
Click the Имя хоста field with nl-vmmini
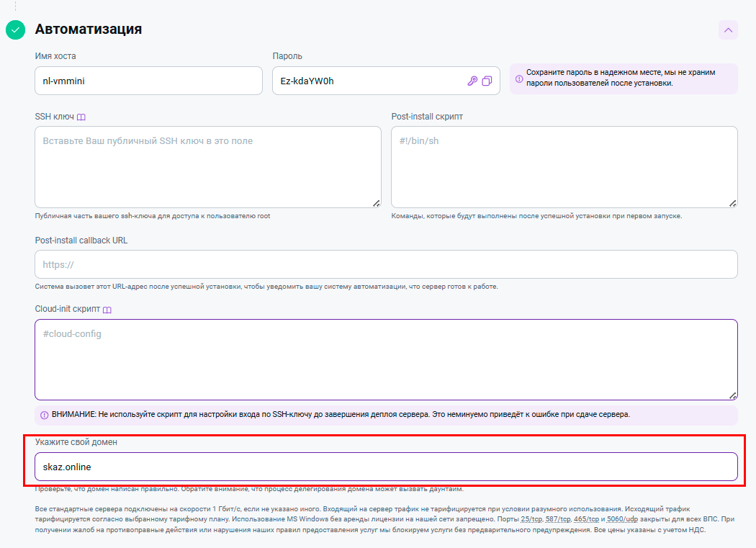click(148, 81)
